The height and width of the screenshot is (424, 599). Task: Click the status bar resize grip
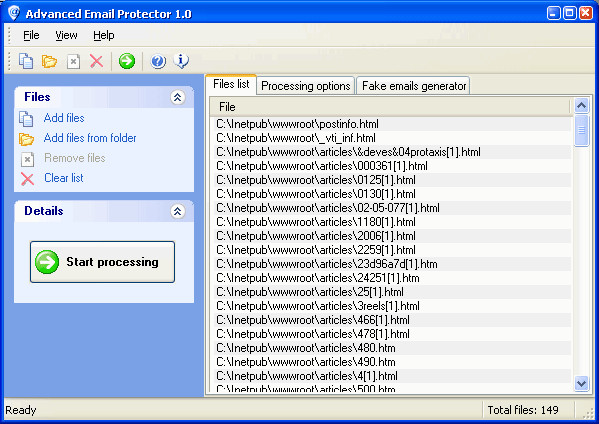pyautogui.click(x=589, y=414)
